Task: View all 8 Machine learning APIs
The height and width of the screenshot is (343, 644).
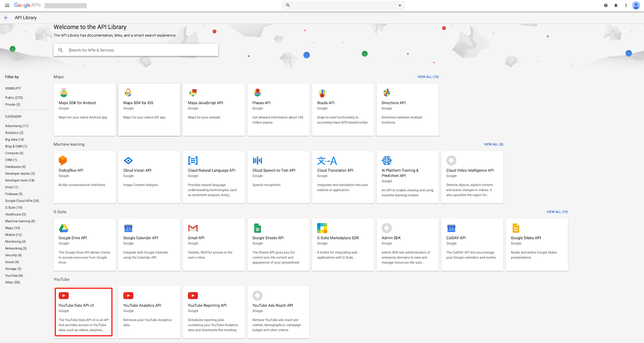Action: 493,144
